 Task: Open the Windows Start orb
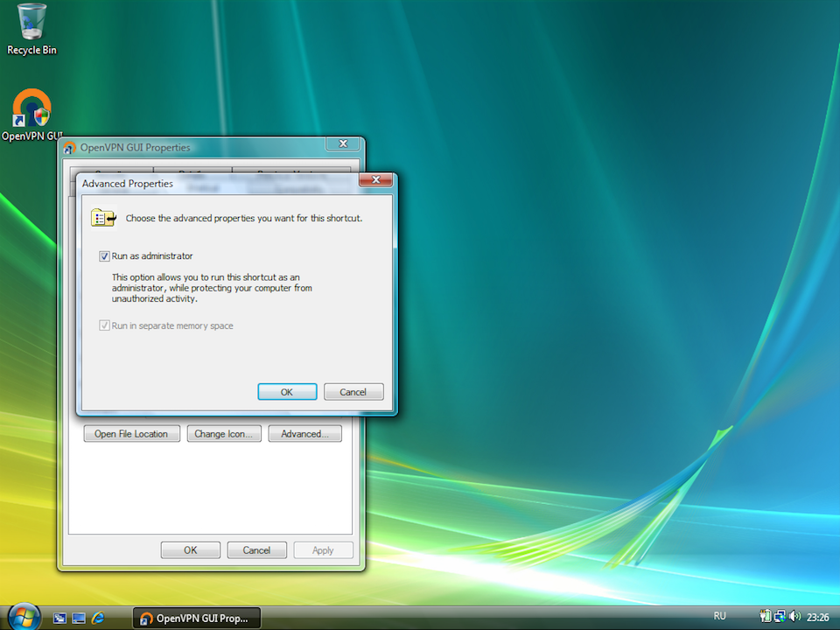[x=24, y=617]
